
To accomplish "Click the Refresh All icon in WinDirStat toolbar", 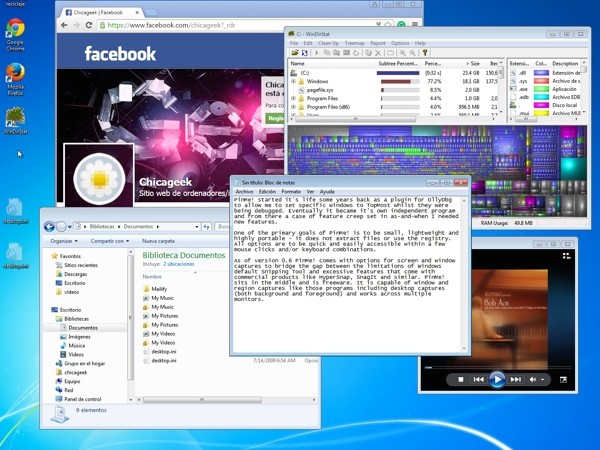I will (305, 53).
